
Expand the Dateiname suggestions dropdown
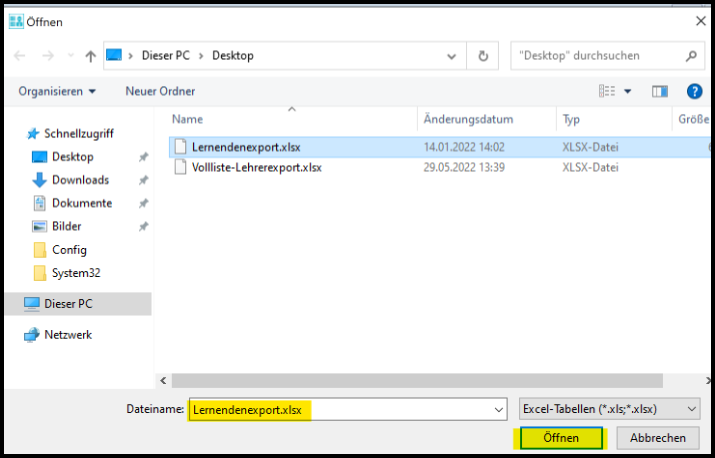pyautogui.click(x=498, y=409)
